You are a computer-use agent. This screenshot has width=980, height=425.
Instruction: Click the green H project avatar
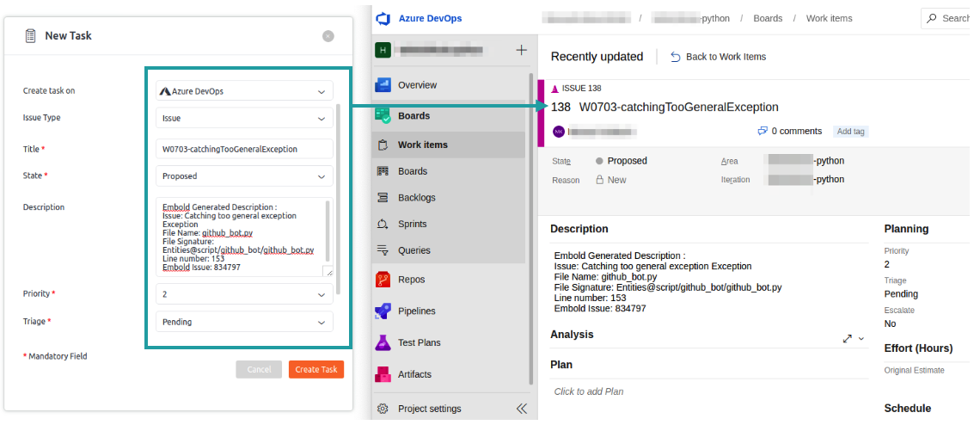click(383, 50)
